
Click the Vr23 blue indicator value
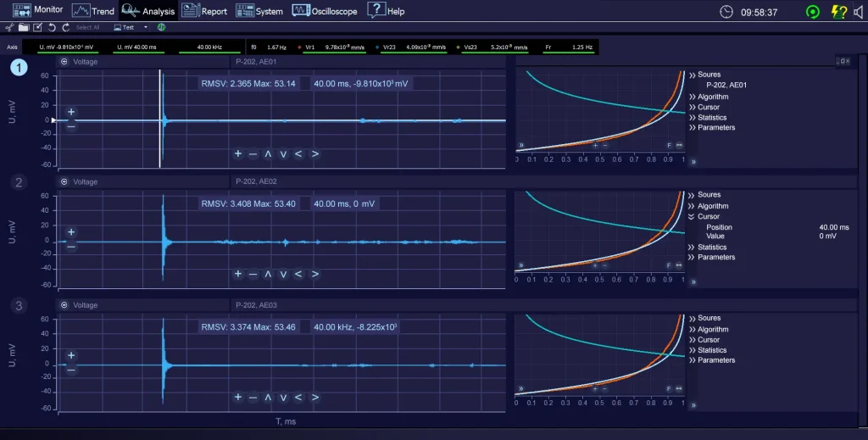[x=426, y=47]
